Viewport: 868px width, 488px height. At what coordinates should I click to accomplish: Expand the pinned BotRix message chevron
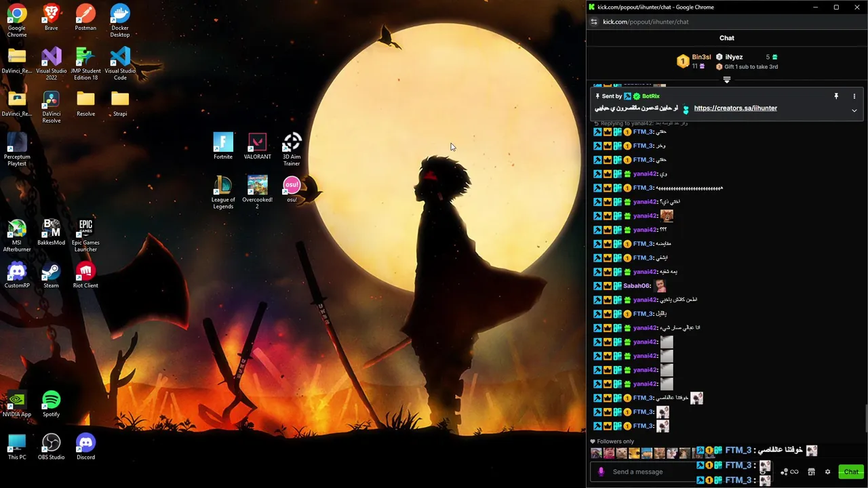pos(854,110)
